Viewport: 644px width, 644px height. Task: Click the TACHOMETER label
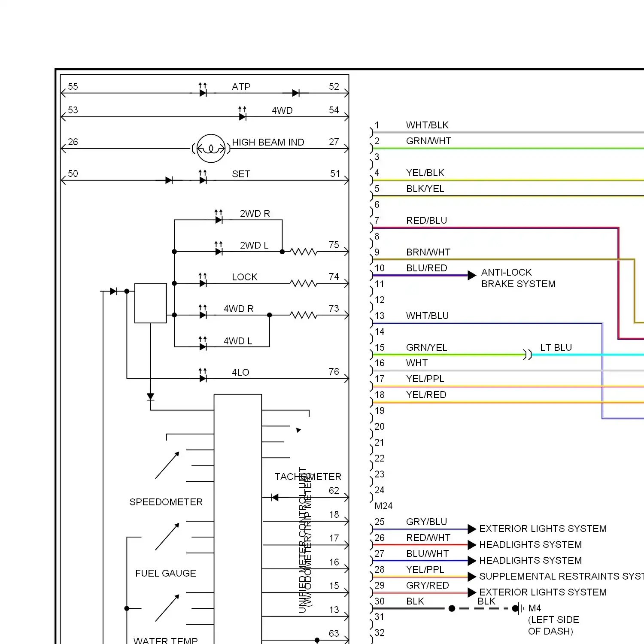coord(308,477)
